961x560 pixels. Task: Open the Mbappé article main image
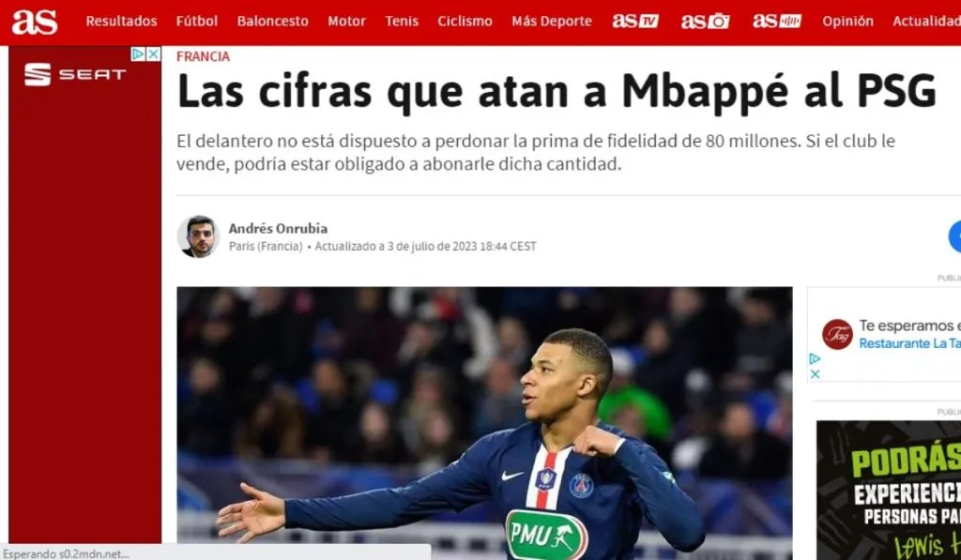coord(484,423)
